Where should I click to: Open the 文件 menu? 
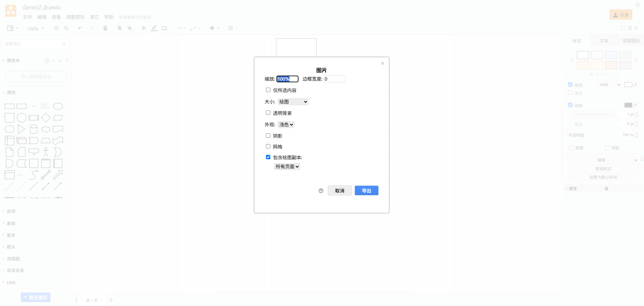(x=28, y=17)
